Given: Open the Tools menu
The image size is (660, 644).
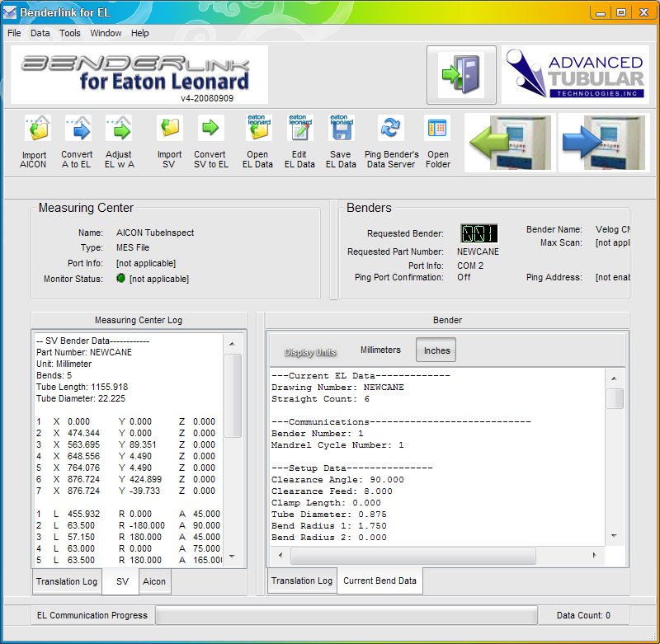Looking at the screenshot, I should [70, 33].
